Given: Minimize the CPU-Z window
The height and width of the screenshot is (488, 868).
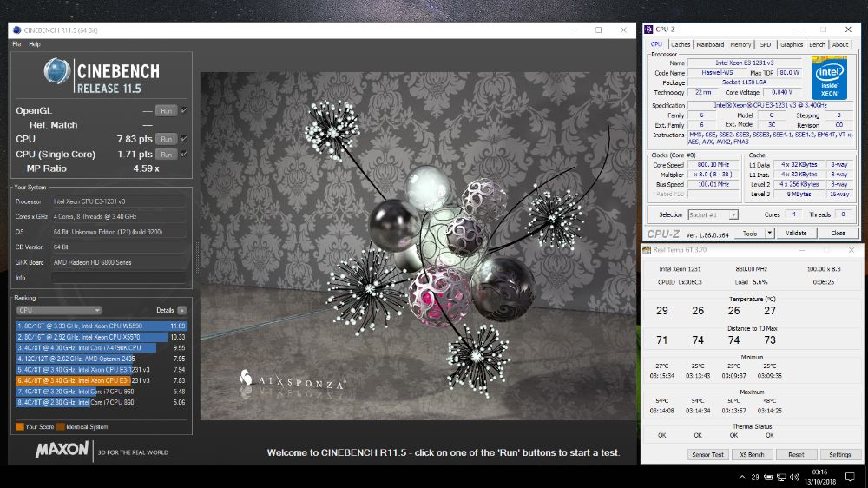Looking at the screenshot, I should click(799, 30).
